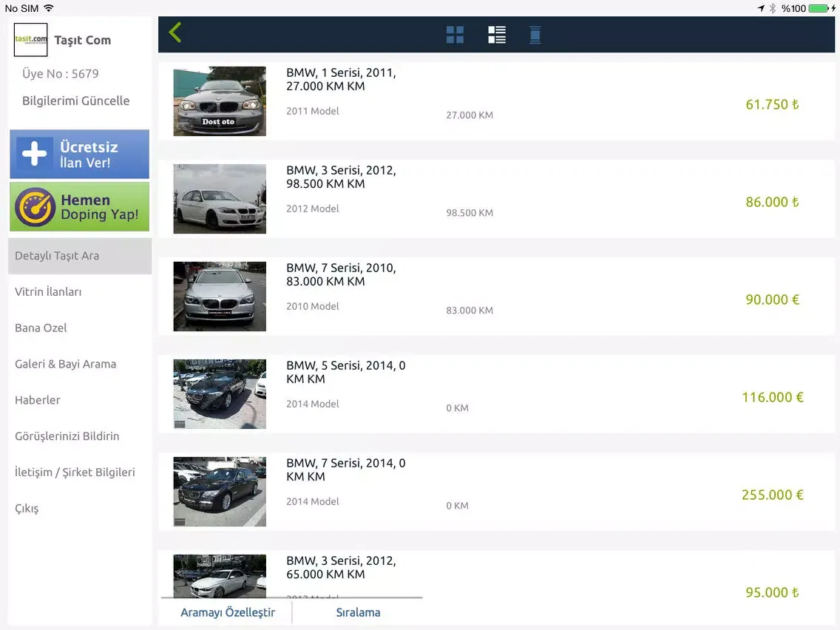Open Bana Özel section
Screen dimensions: 840x630
[x=41, y=328]
